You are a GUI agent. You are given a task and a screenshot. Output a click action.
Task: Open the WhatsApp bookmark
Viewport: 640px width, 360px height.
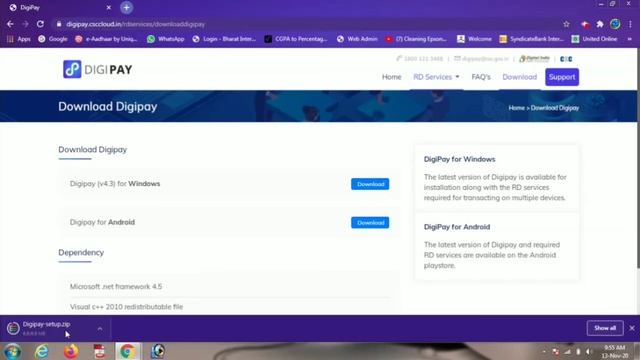[x=166, y=39]
